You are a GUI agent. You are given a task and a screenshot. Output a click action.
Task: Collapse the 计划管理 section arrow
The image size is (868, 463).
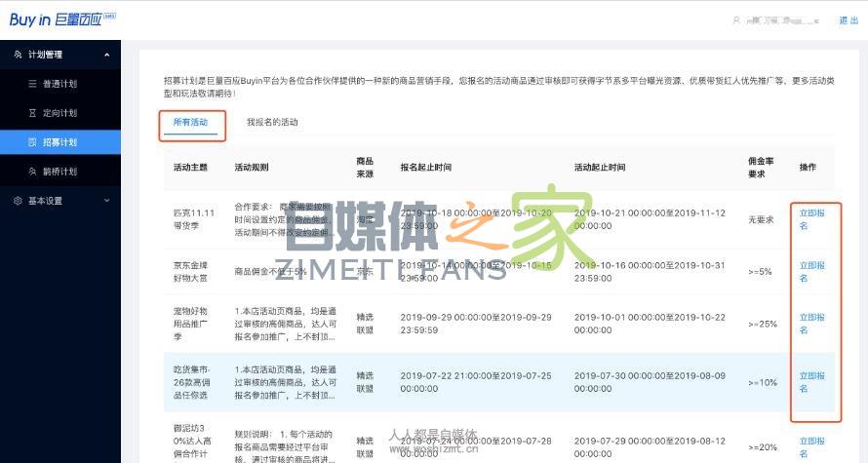[107, 55]
